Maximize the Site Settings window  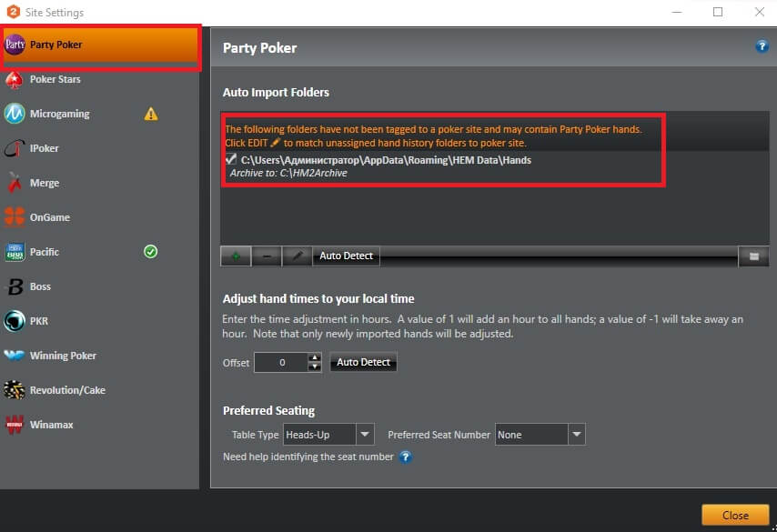click(x=718, y=12)
